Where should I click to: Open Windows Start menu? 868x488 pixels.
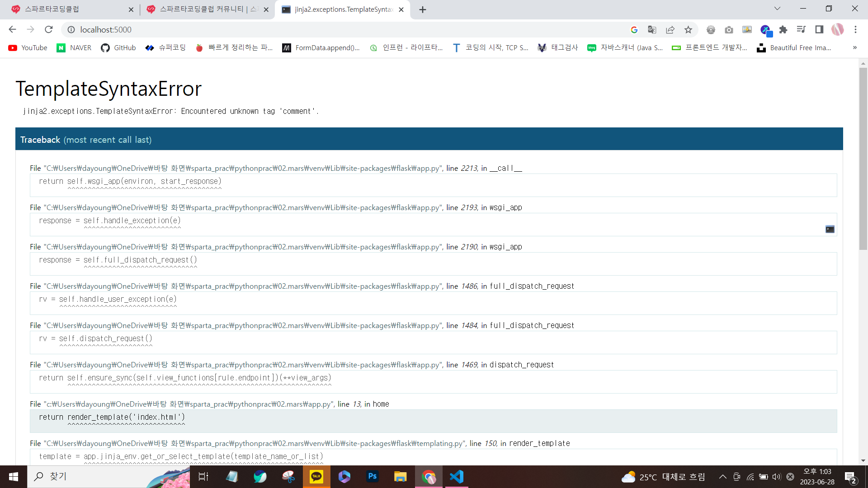pyautogui.click(x=14, y=477)
